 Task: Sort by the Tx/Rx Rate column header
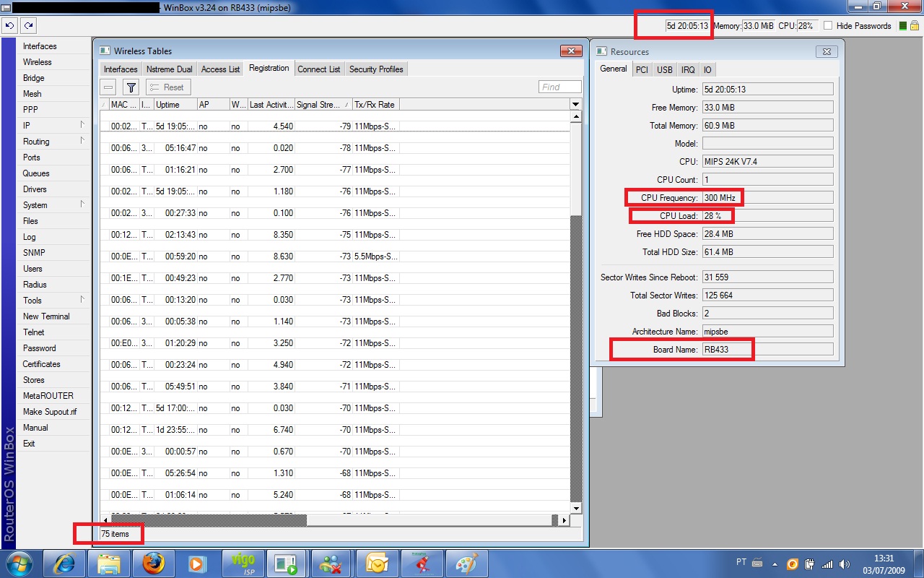375,105
